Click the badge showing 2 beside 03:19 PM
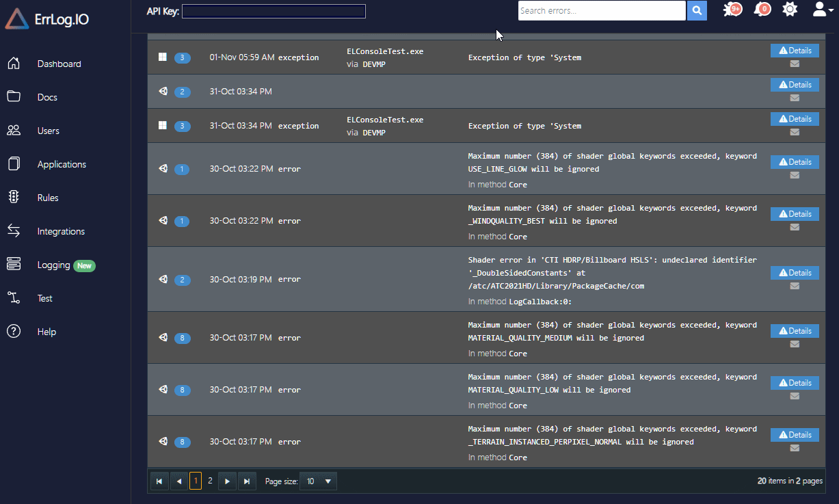The image size is (839, 504). click(x=183, y=279)
